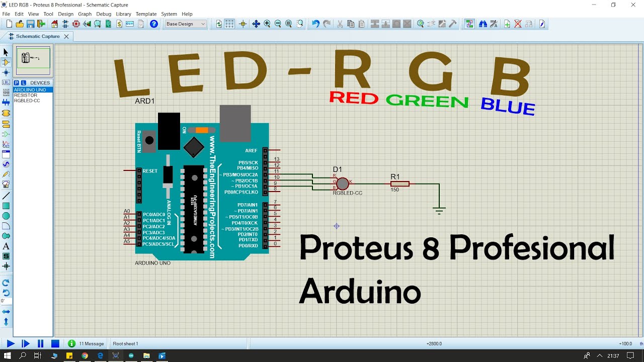Select 2D text tool letter A
This screenshot has width=644, height=362.
point(6,246)
